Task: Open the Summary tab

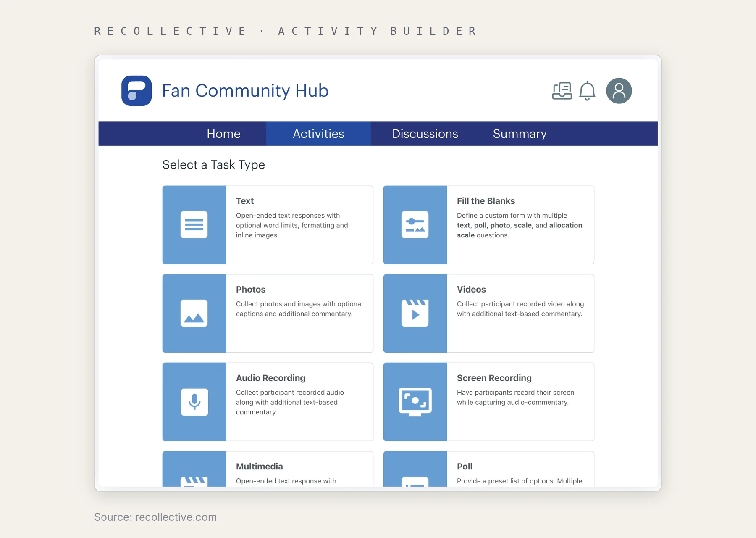Action: tap(520, 134)
